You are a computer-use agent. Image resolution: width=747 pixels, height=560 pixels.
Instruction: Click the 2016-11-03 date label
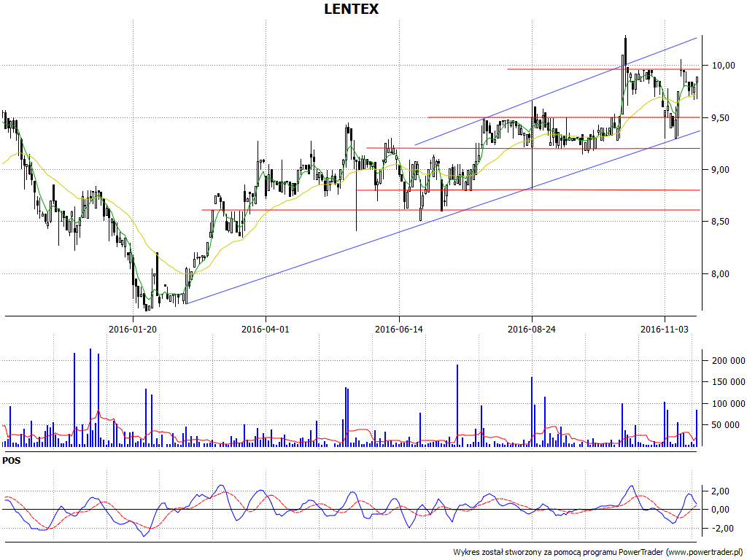click(x=664, y=329)
